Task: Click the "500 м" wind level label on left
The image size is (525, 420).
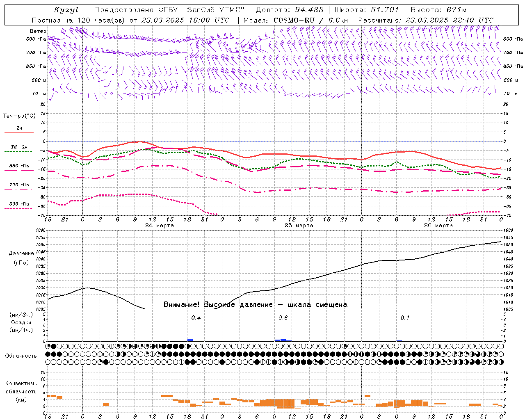Action: 39,80
